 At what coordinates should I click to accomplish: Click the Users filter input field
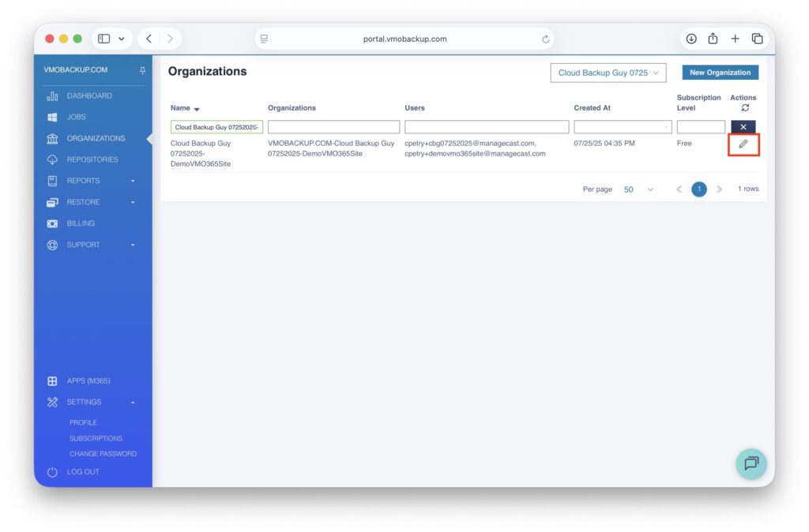pyautogui.click(x=487, y=127)
